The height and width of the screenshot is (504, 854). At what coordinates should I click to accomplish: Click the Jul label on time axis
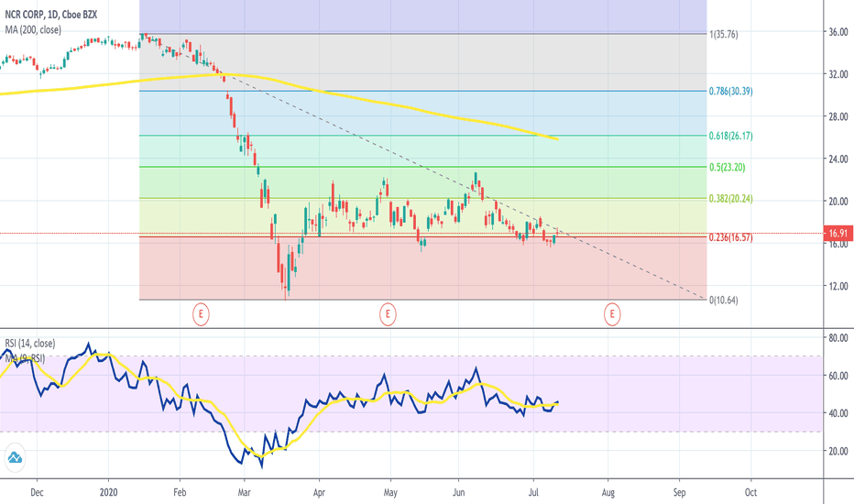[x=533, y=493]
